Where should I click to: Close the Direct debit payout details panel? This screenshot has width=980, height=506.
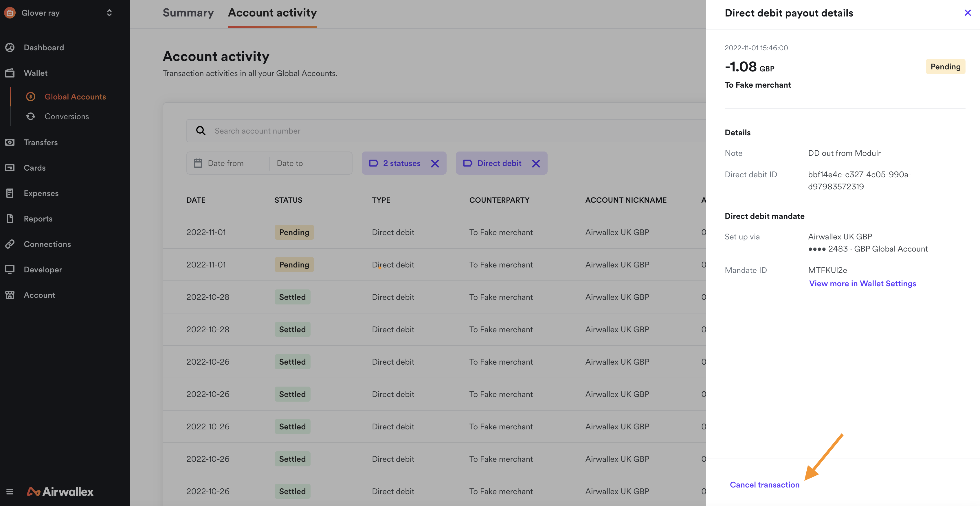point(968,13)
